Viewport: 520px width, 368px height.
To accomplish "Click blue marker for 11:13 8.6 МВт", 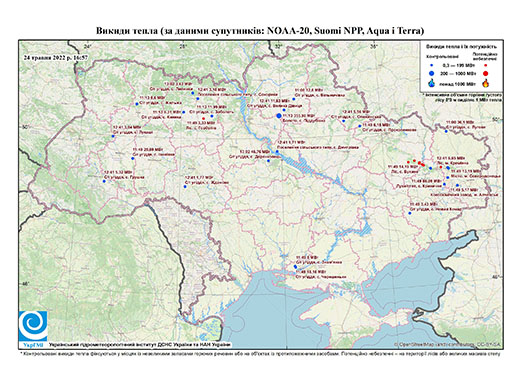I will (137, 104).
